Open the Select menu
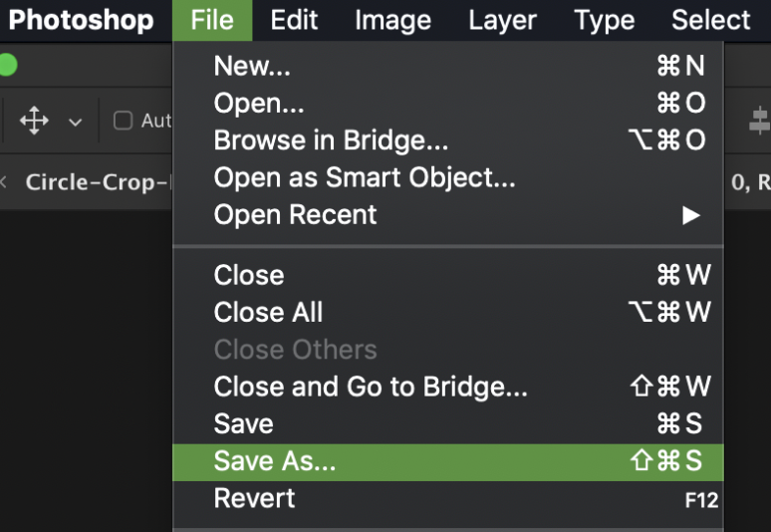The width and height of the screenshot is (771, 532). click(710, 20)
